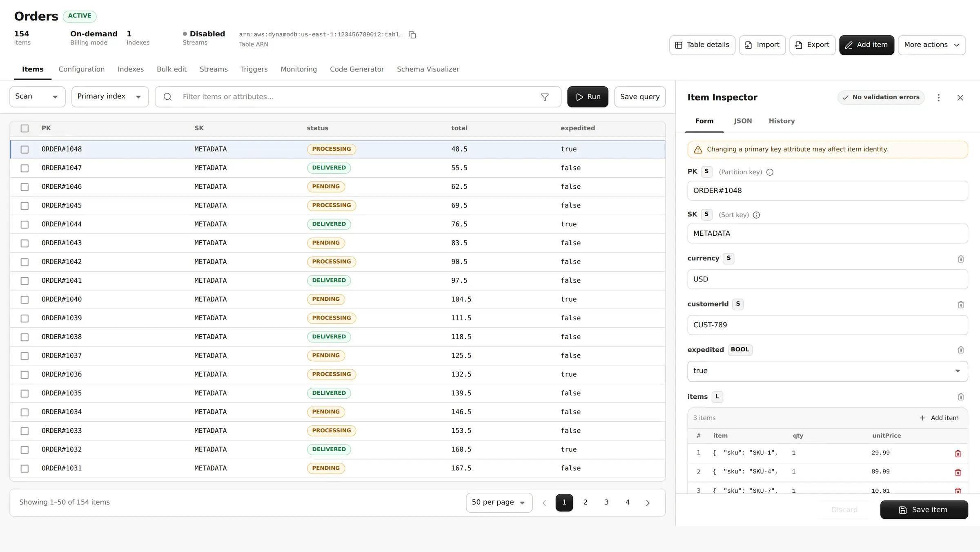Remove the SKU-4 list entry
Viewport: 980px width, 552px height.
(x=958, y=472)
